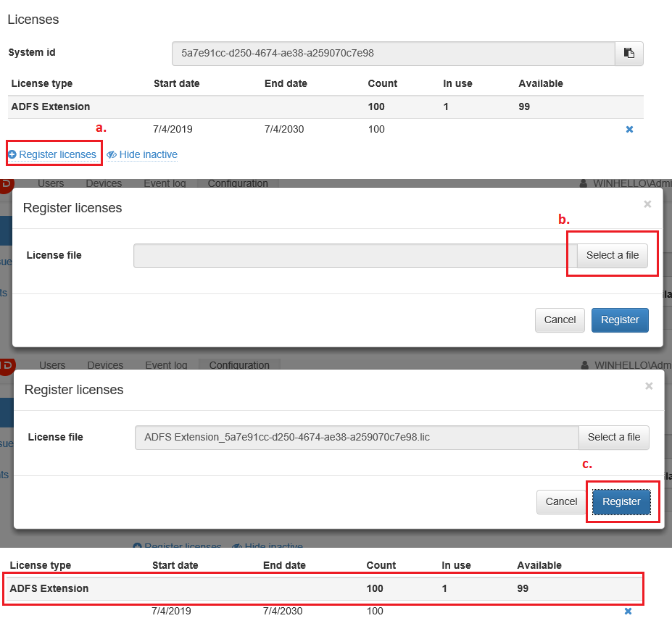Copy the System id to clipboard
The image size is (672, 634).
(629, 53)
